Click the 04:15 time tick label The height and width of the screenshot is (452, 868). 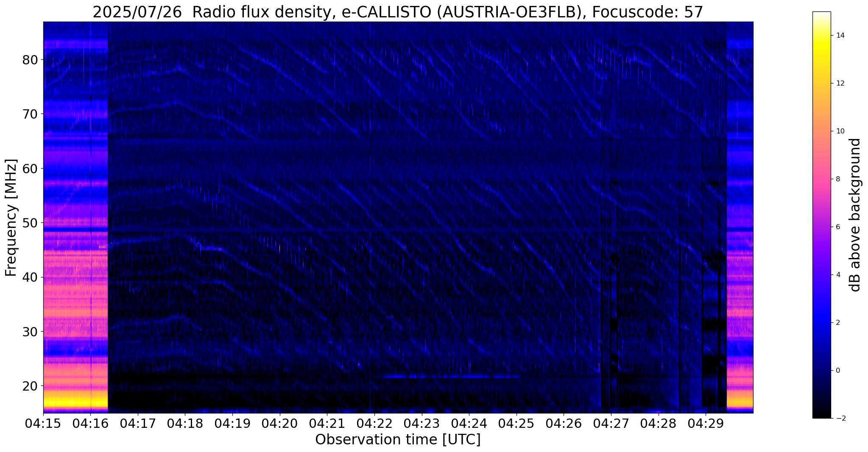pyautogui.click(x=43, y=424)
